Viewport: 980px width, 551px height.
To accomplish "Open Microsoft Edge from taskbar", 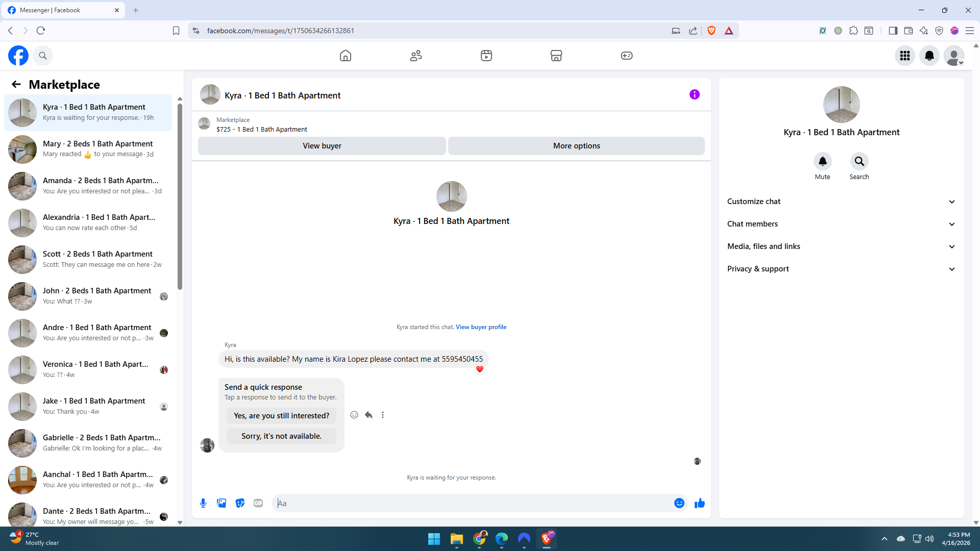I will 502,539.
